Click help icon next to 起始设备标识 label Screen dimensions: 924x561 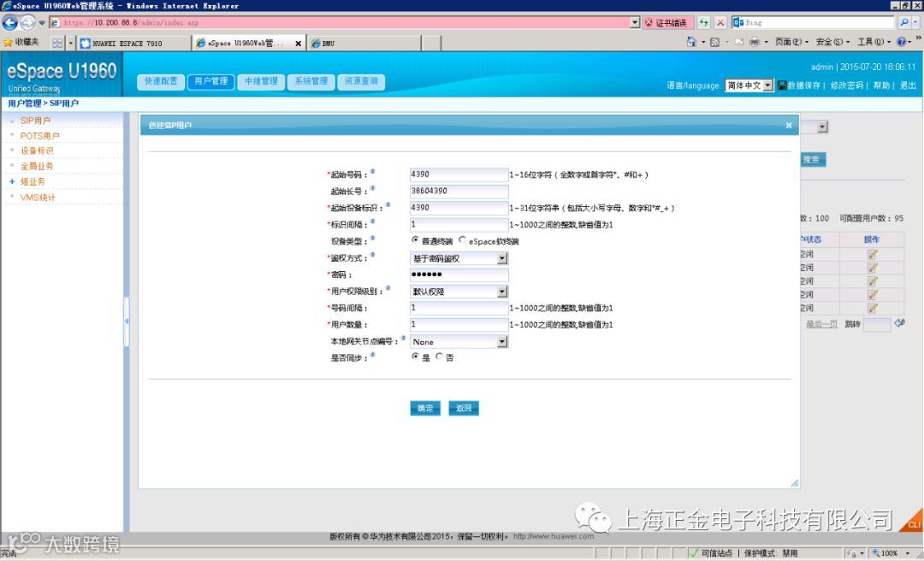(x=388, y=204)
